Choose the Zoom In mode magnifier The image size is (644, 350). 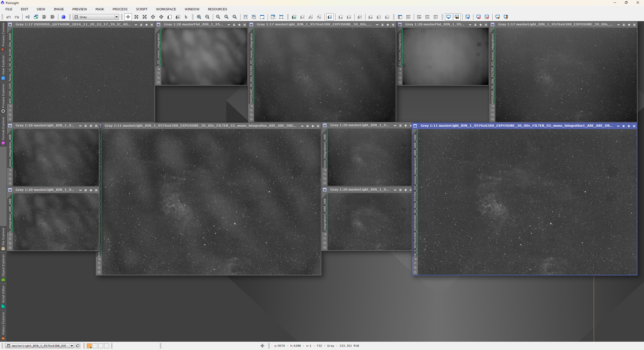click(199, 17)
